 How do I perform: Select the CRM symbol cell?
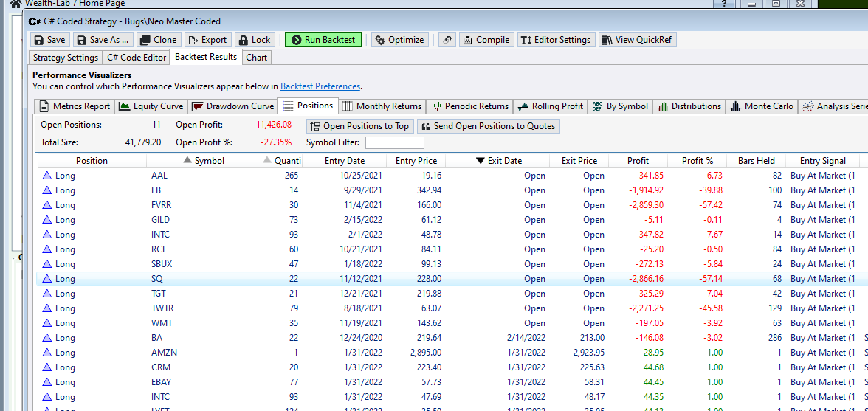161,367
